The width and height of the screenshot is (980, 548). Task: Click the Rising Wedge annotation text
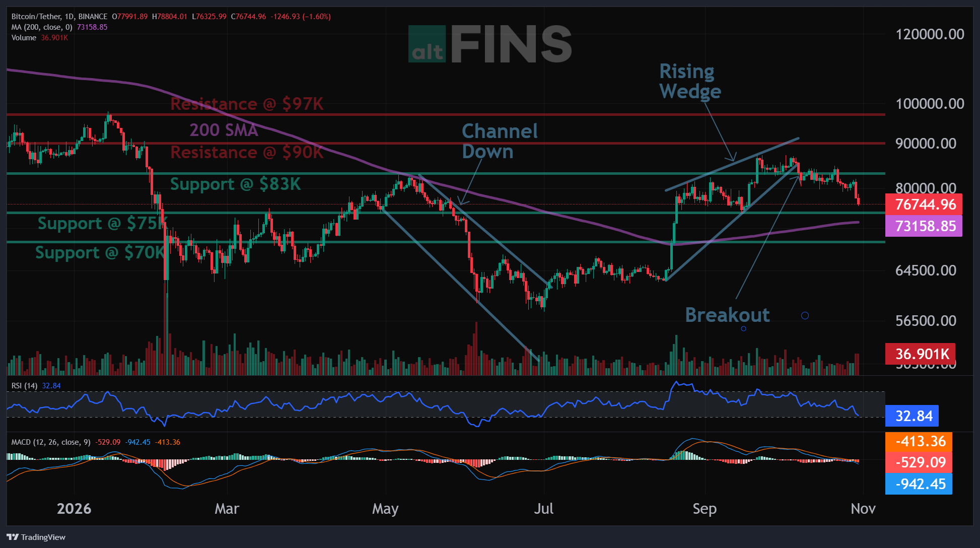pos(690,82)
